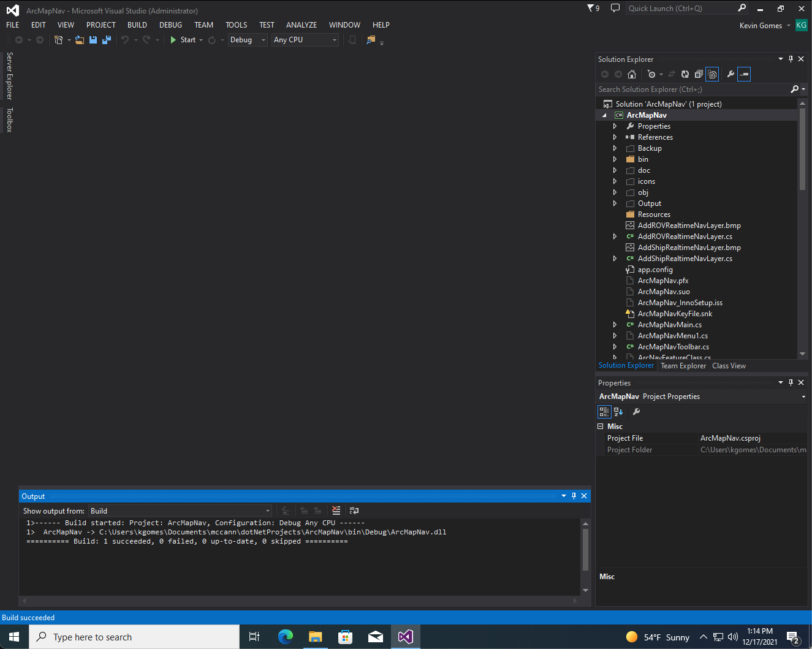The height and width of the screenshot is (649, 812).
Task: Click the Save All toolbar icon
Action: point(107,40)
